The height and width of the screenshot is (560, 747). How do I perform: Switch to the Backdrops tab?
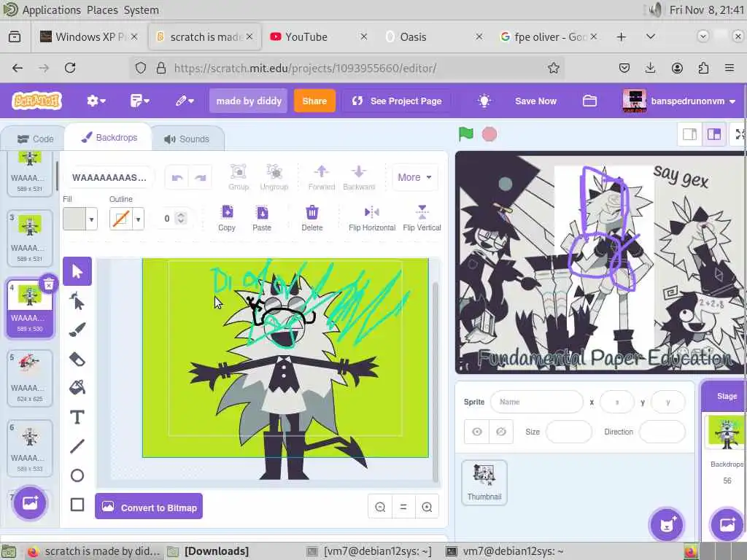109,138
